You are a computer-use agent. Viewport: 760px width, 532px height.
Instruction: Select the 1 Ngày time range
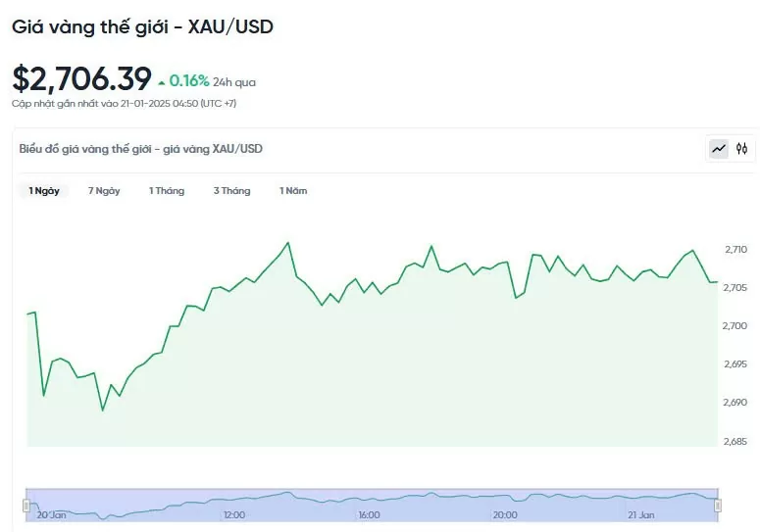44,191
